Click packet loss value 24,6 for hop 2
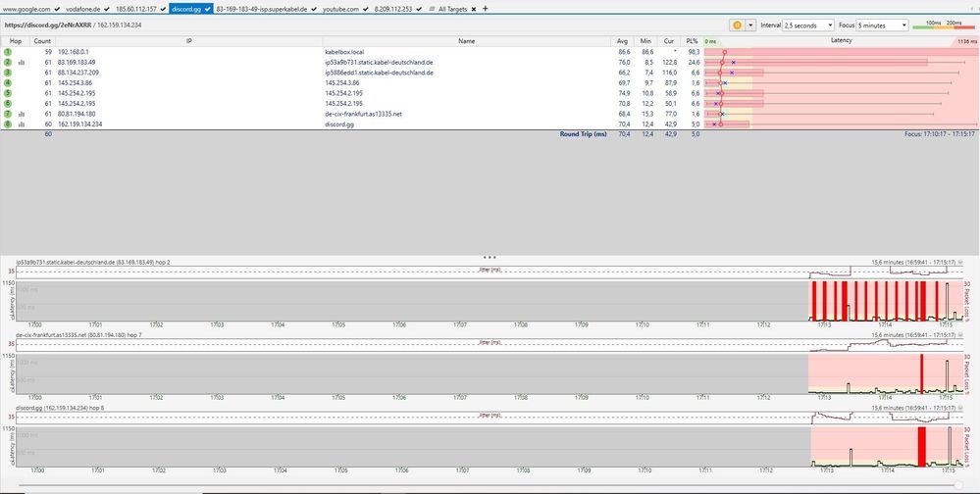Image resolution: width=980 pixels, height=494 pixels. click(694, 63)
